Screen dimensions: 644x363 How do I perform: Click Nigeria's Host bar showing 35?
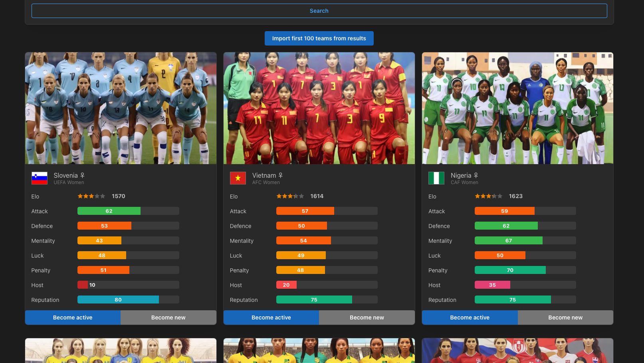525,285
